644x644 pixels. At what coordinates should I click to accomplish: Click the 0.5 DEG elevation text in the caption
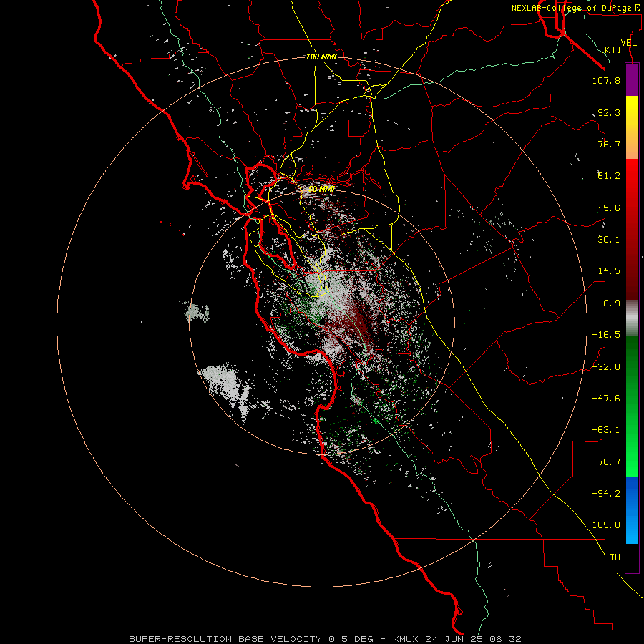point(351,639)
